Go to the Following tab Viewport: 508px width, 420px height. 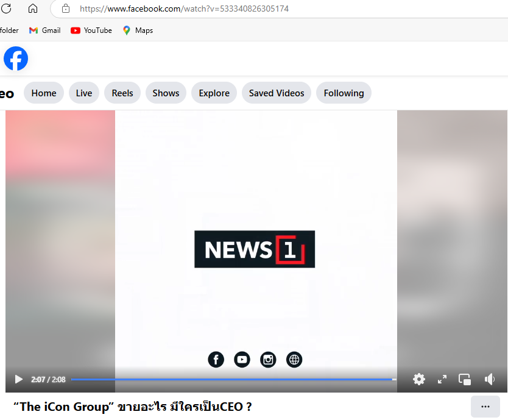(344, 93)
